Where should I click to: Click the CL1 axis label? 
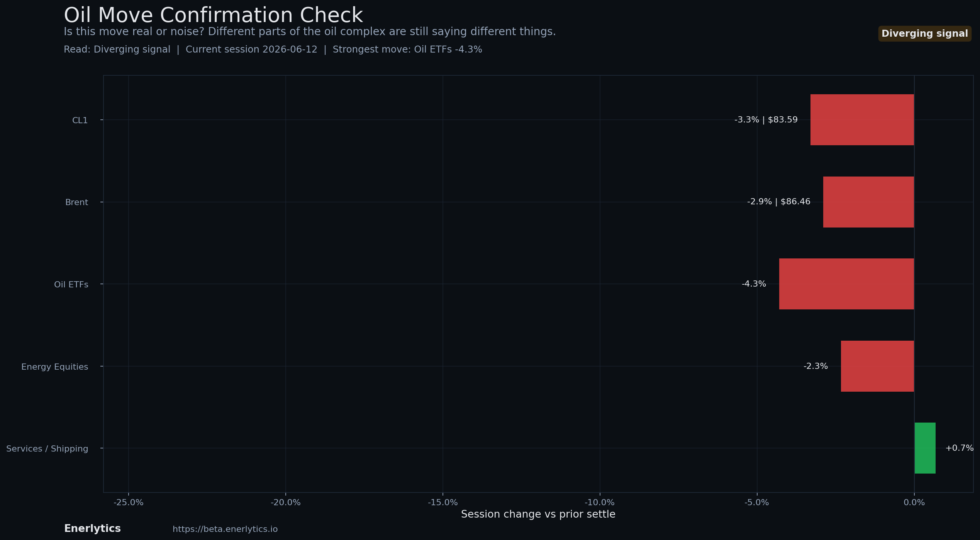80,120
